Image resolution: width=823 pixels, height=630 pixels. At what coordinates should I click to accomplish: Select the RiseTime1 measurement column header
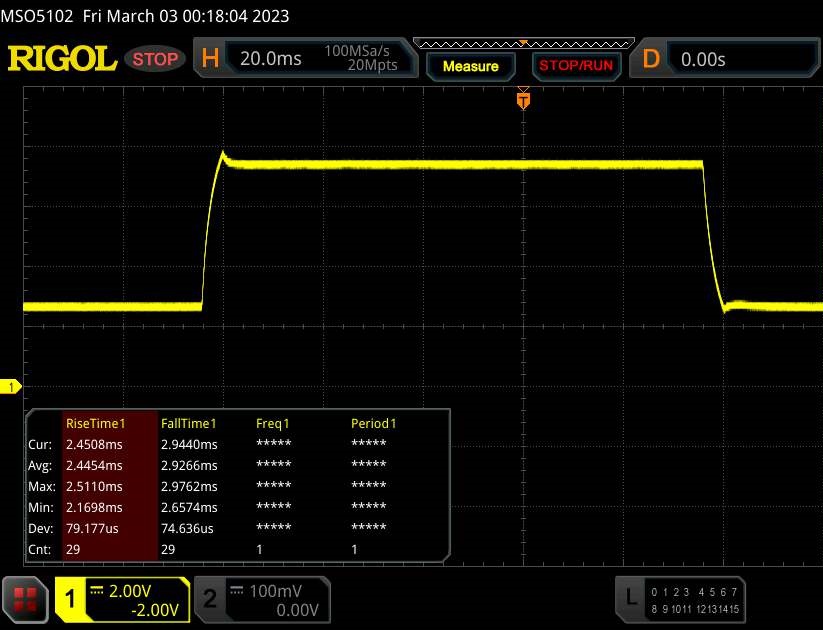(96, 424)
